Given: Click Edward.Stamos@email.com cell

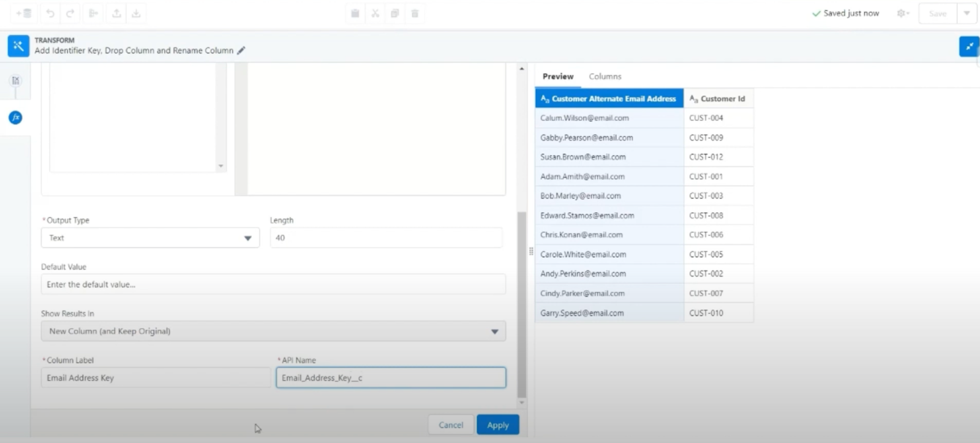Looking at the screenshot, I should [x=609, y=215].
